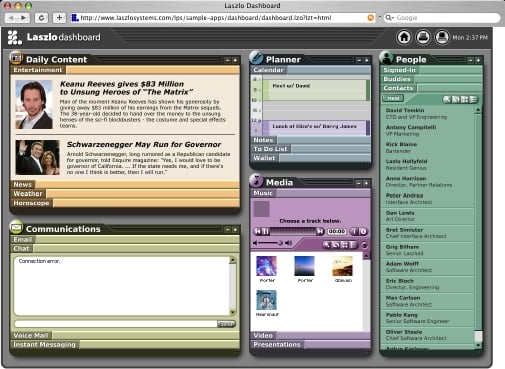The width and height of the screenshot is (505, 369).
Task: Expand Planner panel with plus button
Action: 366,60
